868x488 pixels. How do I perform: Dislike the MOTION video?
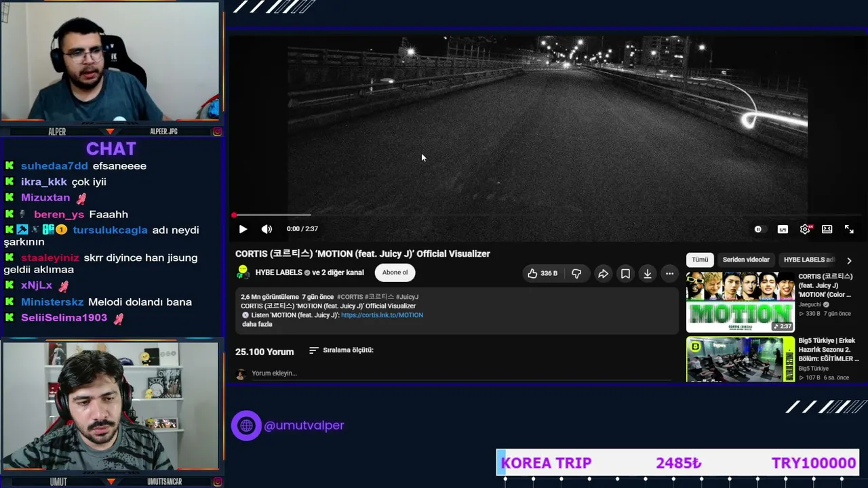(576, 273)
